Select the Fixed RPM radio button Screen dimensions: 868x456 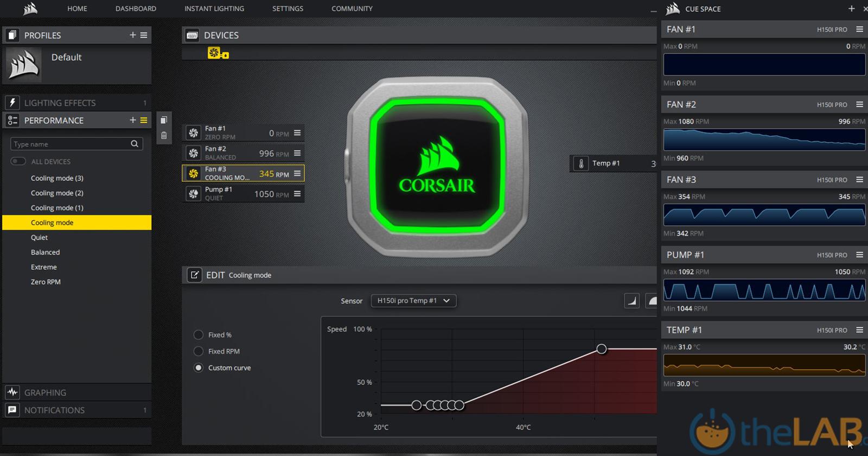pos(199,351)
